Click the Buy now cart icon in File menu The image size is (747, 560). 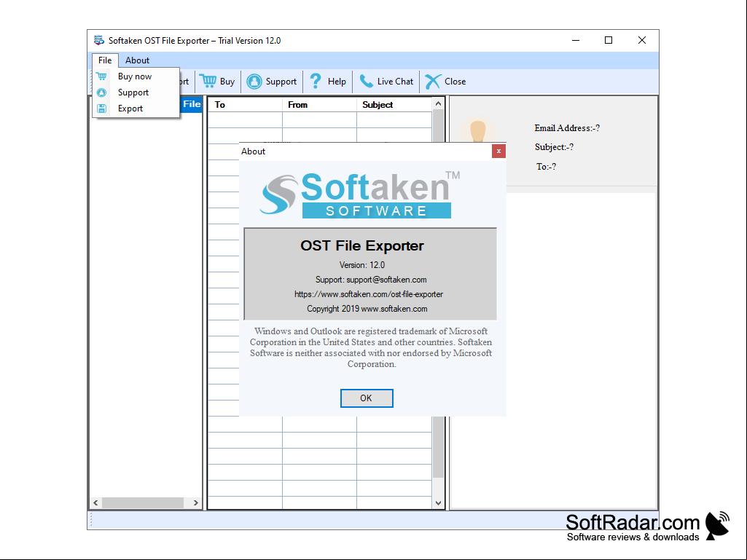point(101,76)
